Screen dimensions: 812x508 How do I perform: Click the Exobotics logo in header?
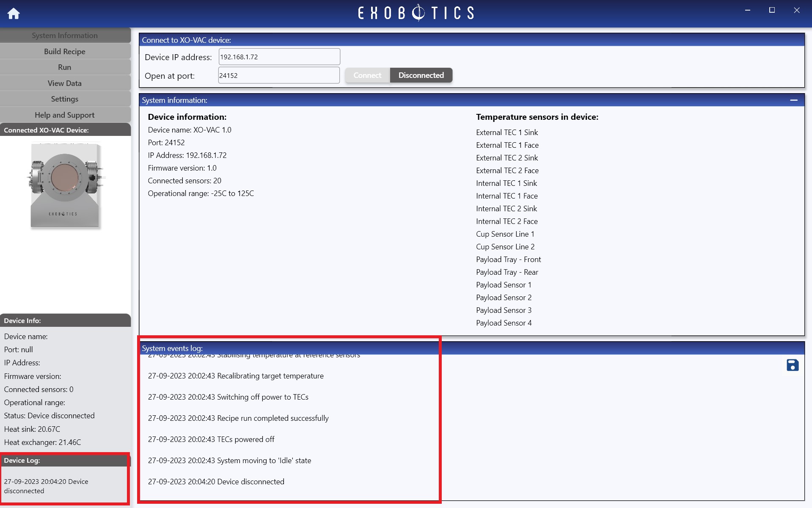(416, 13)
